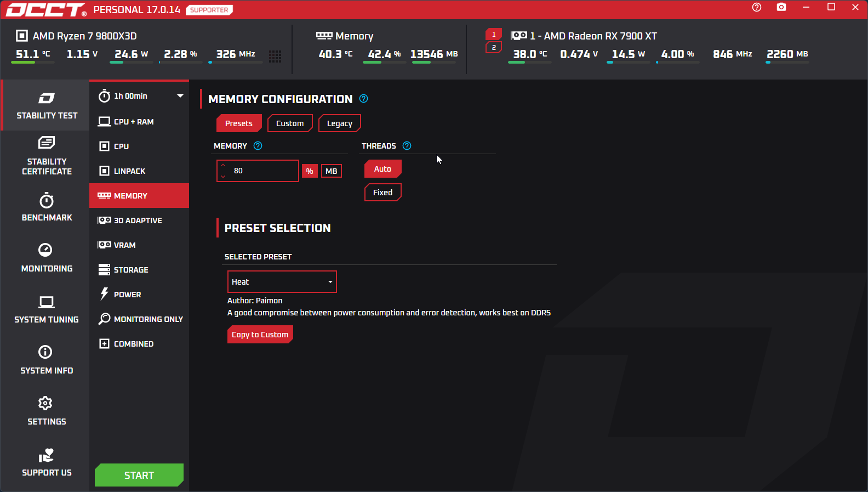Click the GPU usage reading 4.00 %

(677, 54)
